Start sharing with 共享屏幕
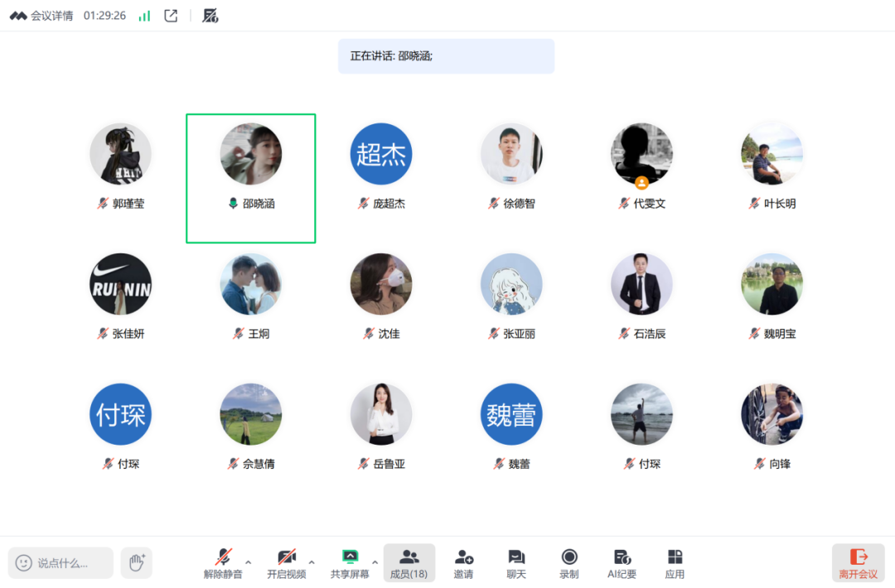This screenshot has height=588, width=895. [350, 562]
